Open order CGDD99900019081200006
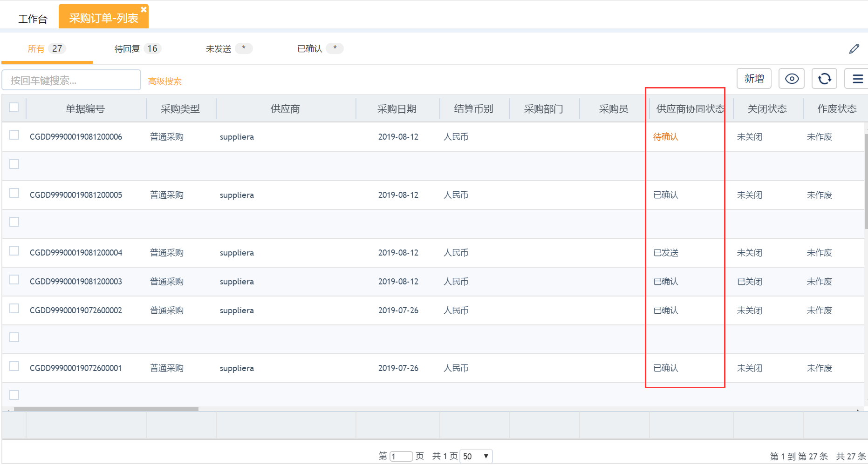Image resolution: width=868 pixels, height=465 pixels. (x=76, y=137)
